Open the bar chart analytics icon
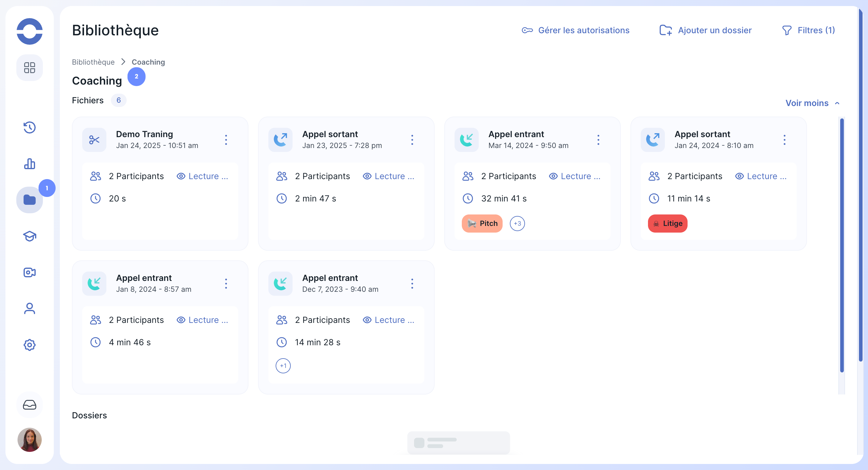 pyautogui.click(x=30, y=164)
